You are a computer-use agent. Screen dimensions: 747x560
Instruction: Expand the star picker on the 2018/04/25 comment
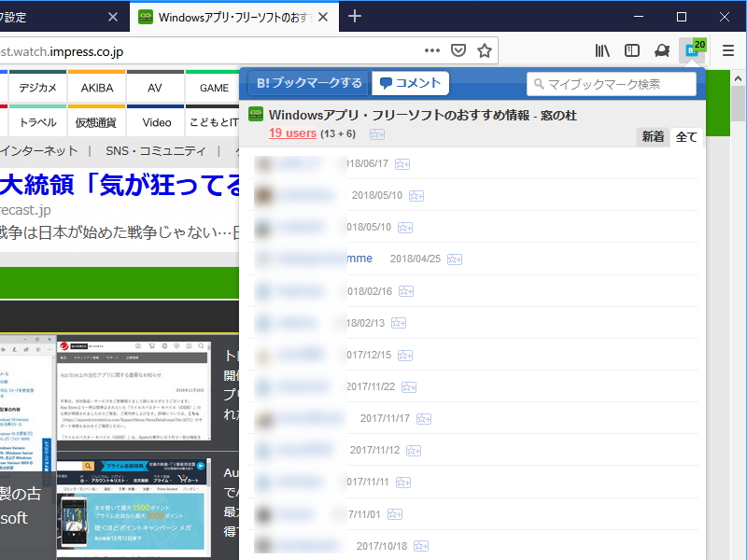pyautogui.click(x=455, y=259)
